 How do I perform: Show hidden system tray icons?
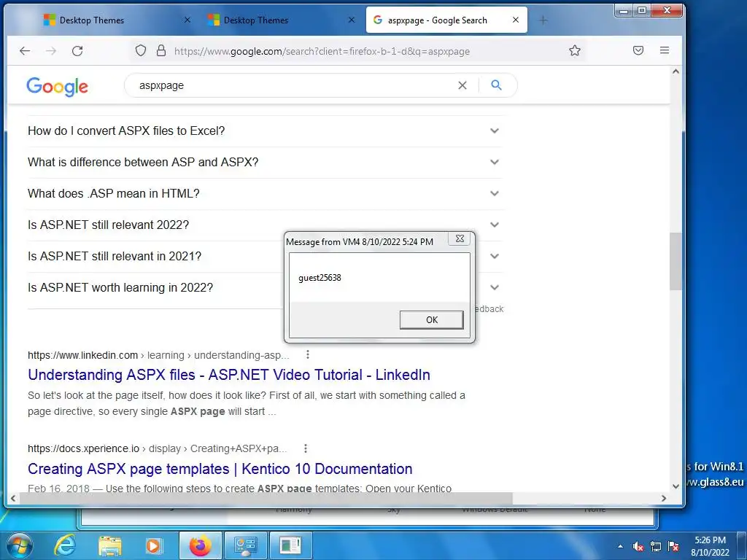click(x=620, y=546)
